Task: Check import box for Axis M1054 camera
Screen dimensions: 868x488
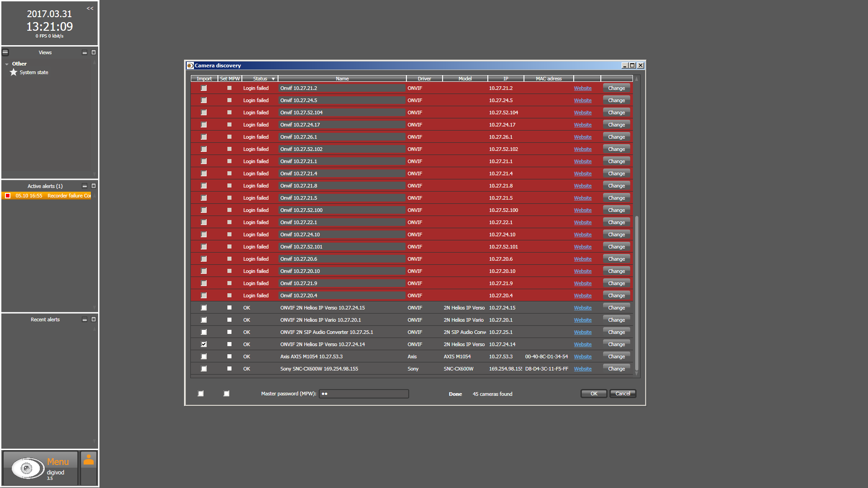Action: pyautogui.click(x=204, y=357)
